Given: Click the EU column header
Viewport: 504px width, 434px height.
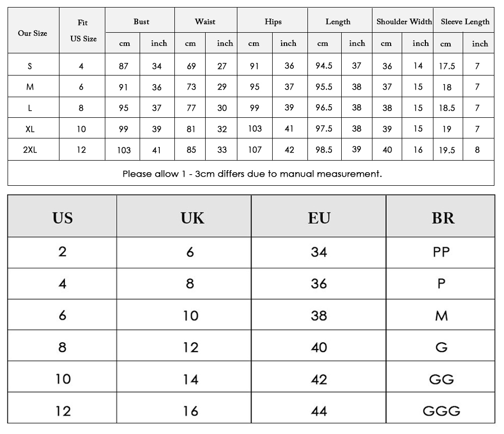Looking at the screenshot, I should coord(319,218).
